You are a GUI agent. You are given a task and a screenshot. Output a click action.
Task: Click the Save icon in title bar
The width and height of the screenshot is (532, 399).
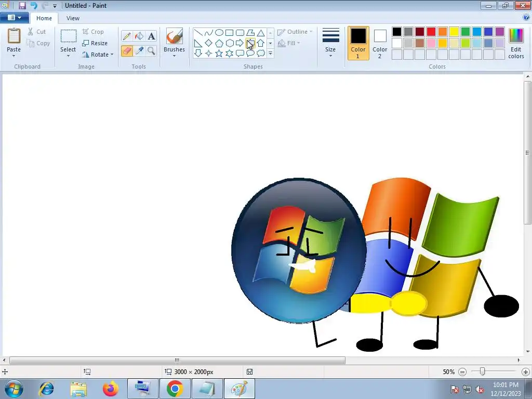22,5
